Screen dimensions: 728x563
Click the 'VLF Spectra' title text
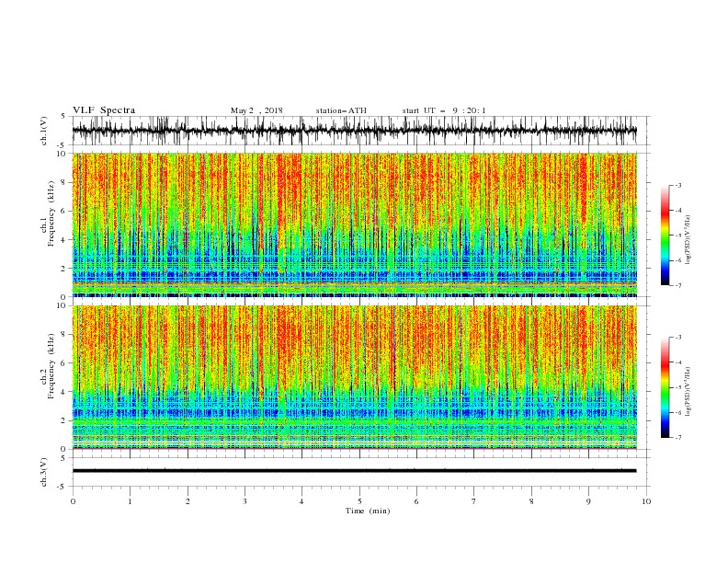(x=104, y=110)
